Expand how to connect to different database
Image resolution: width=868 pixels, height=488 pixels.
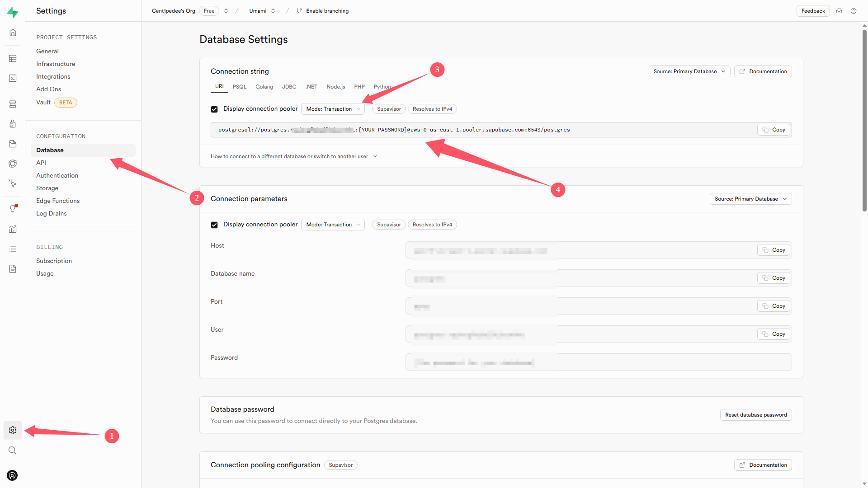(293, 156)
